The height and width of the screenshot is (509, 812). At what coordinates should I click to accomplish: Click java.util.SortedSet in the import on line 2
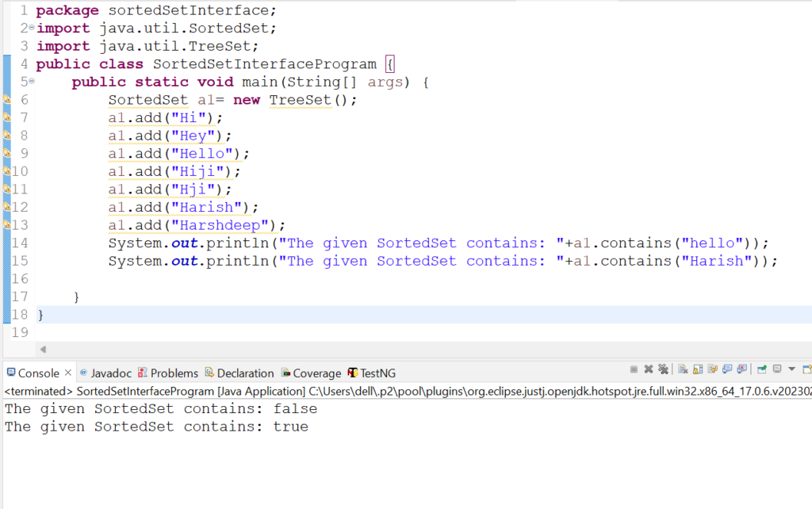pos(184,28)
